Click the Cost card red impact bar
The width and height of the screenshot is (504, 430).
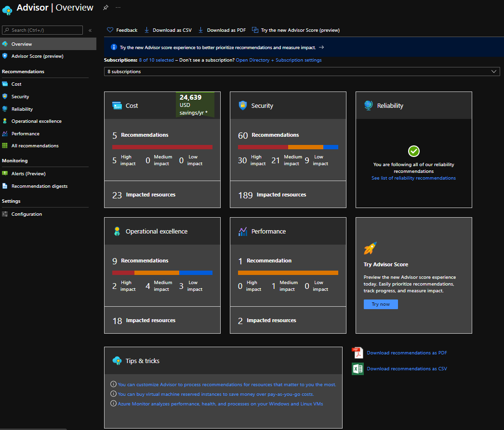click(162, 147)
